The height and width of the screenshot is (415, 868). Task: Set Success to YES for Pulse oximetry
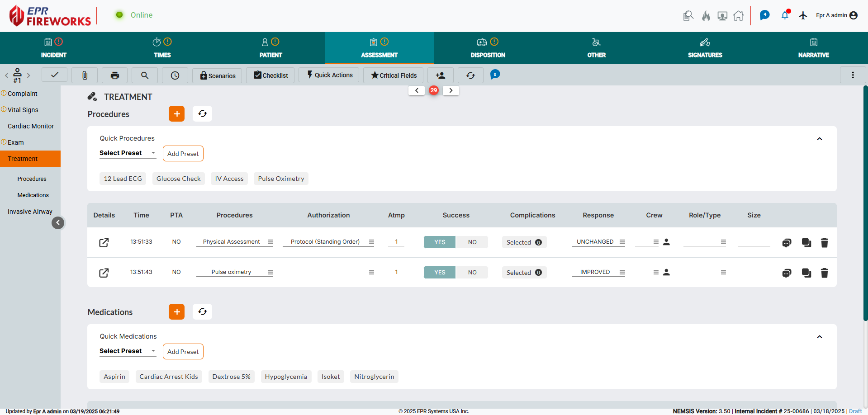(440, 272)
